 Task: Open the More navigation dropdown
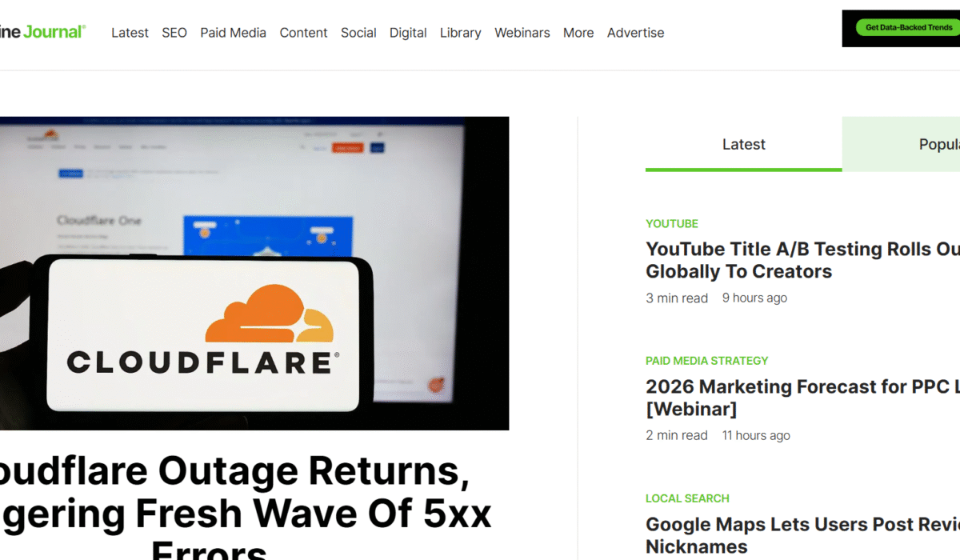578,33
